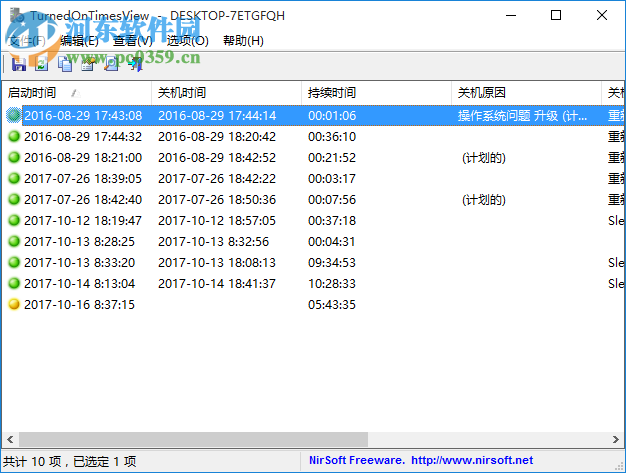Select startup time 2017-10-14 8:13:04
The image size is (626, 473).
[x=79, y=283]
